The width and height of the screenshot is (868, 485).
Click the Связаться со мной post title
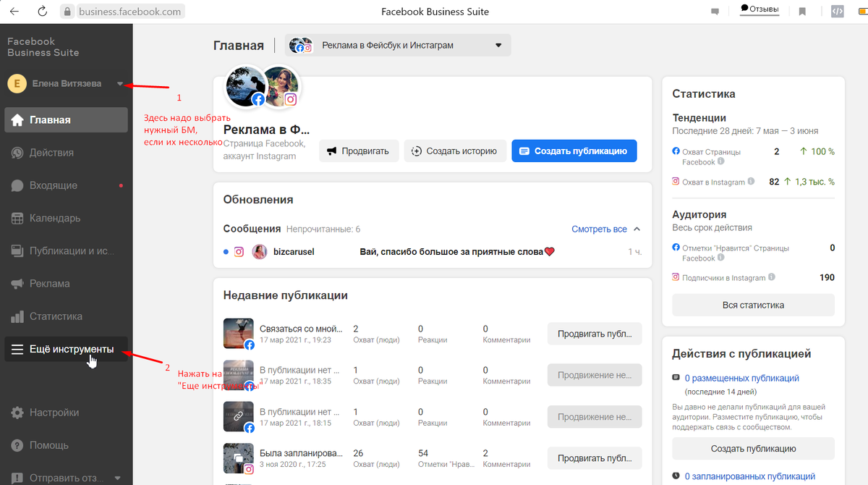[x=301, y=329]
